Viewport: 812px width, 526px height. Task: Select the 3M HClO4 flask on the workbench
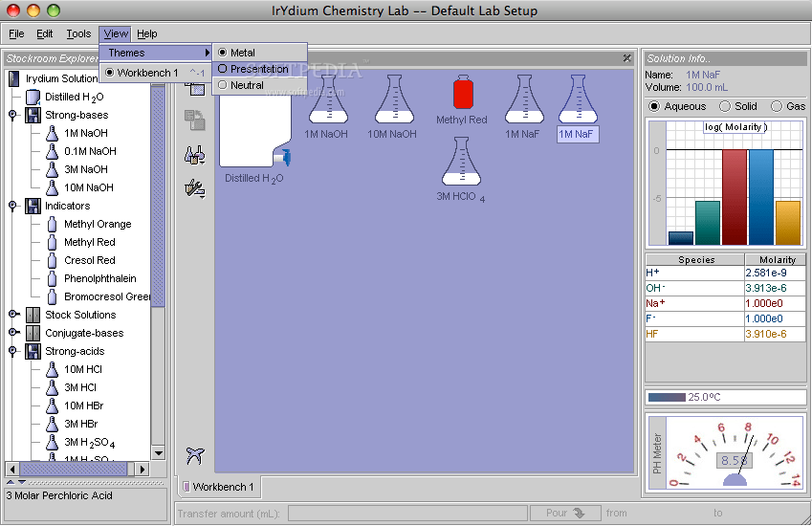[x=461, y=161]
